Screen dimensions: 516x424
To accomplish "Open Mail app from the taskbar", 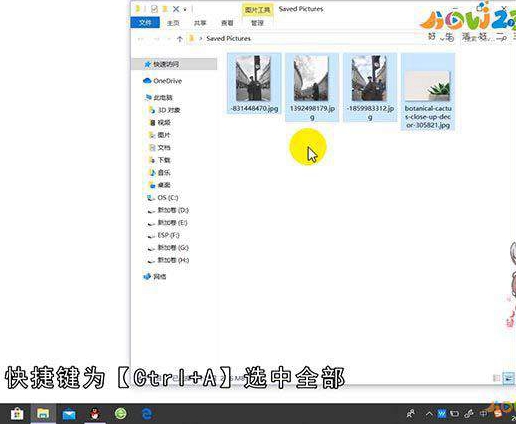I will (x=69, y=414).
